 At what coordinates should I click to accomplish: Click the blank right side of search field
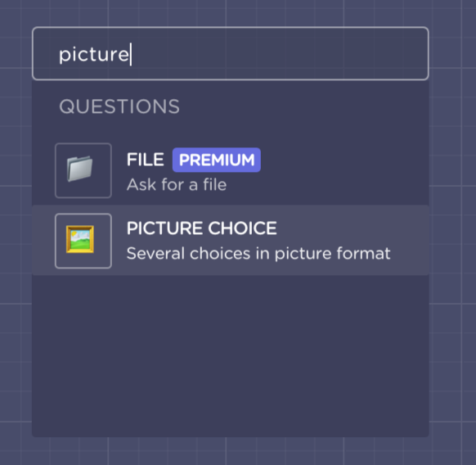pyautogui.click(x=279, y=53)
